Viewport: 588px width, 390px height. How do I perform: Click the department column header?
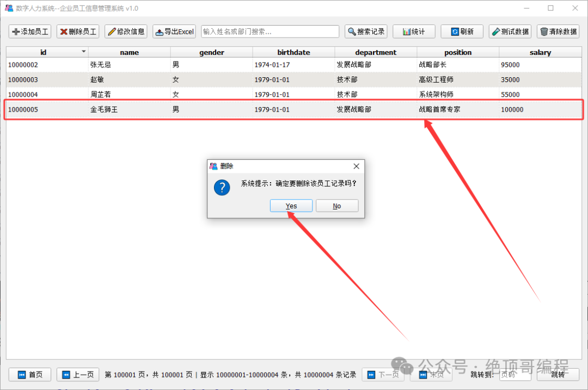(376, 52)
